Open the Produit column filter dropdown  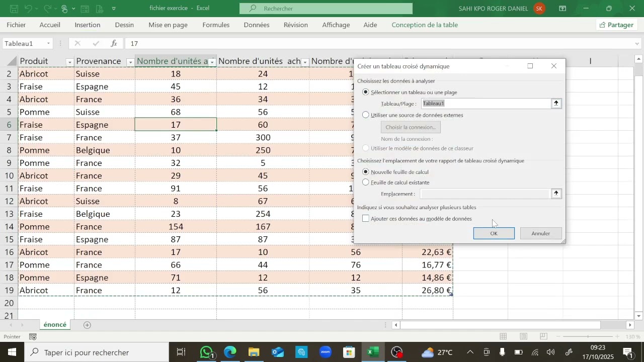70,62
